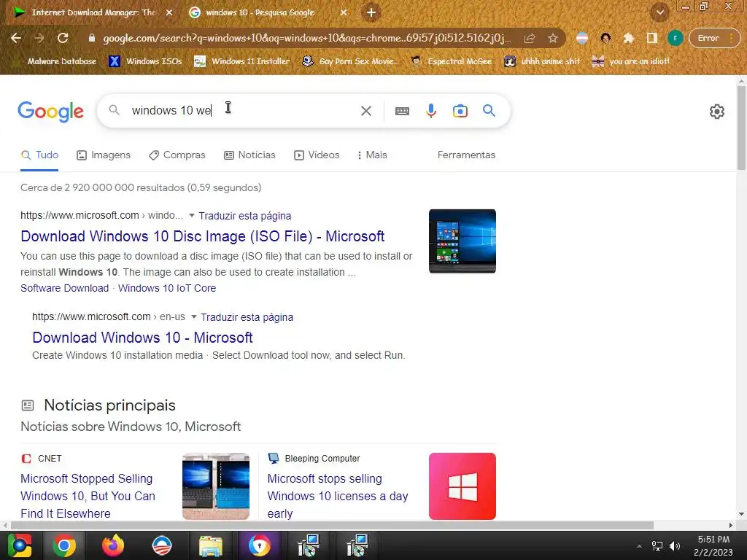Image resolution: width=747 pixels, height=560 pixels.
Task: Switch to Vídeos results tab
Action: click(x=317, y=155)
